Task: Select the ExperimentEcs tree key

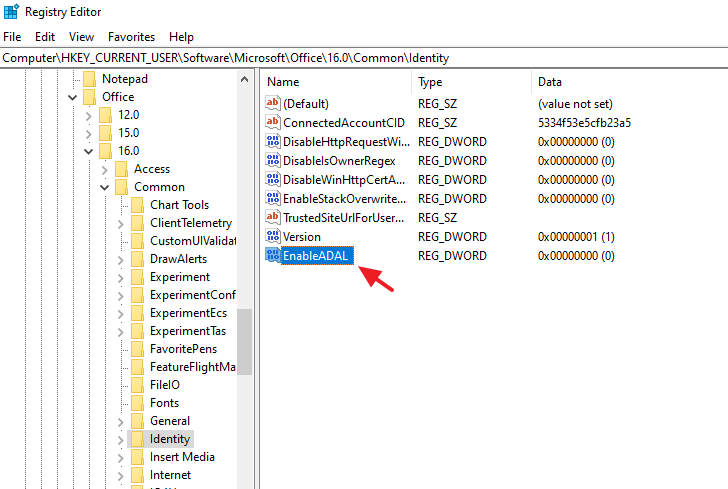Action: pyautogui.click(x=188, y=313)
